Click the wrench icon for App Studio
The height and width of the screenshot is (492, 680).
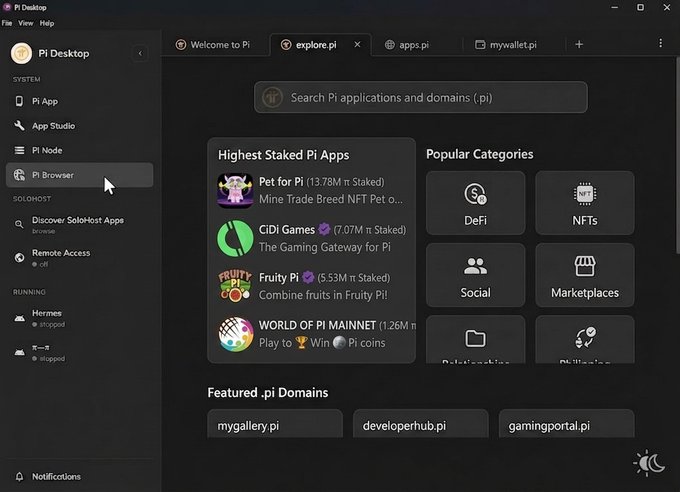pos(19,126)
